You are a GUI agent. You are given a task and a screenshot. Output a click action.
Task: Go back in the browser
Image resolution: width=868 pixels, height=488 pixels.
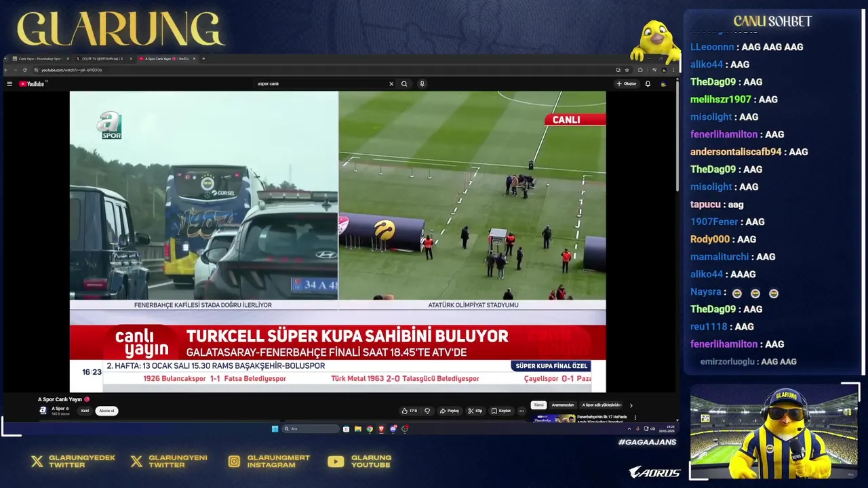click(7, 70)
